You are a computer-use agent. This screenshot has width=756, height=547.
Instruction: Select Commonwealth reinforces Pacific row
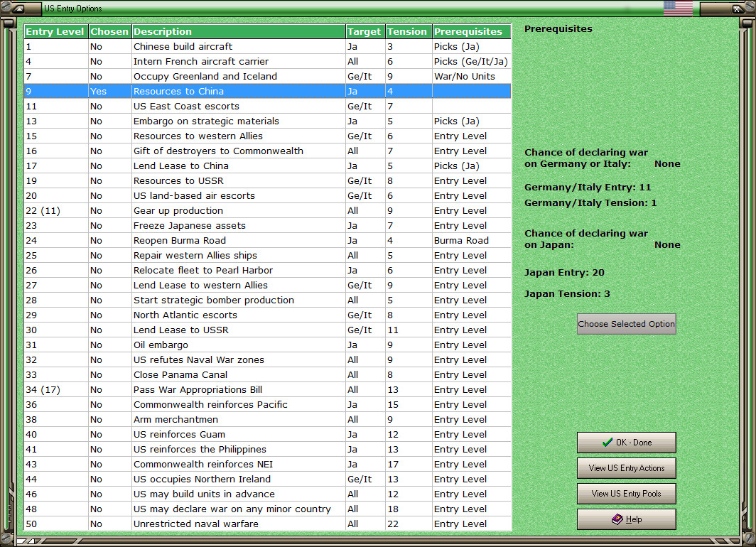tap(268, 406)
